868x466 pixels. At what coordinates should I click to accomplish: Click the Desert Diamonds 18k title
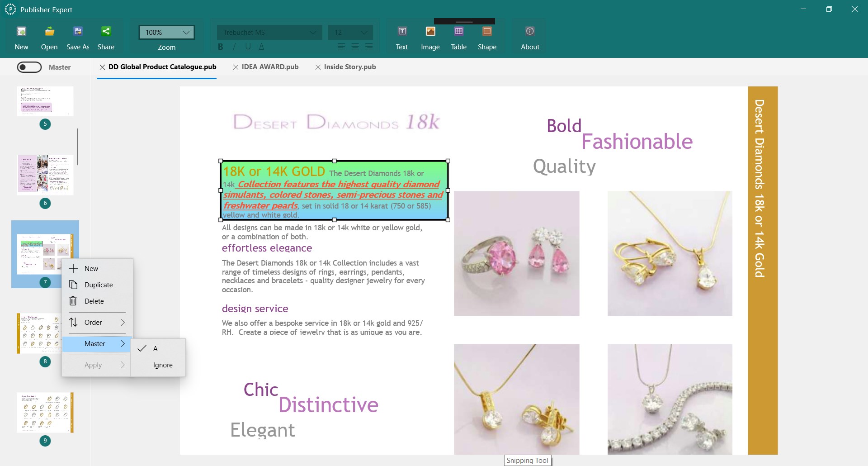tap(336, 122)
